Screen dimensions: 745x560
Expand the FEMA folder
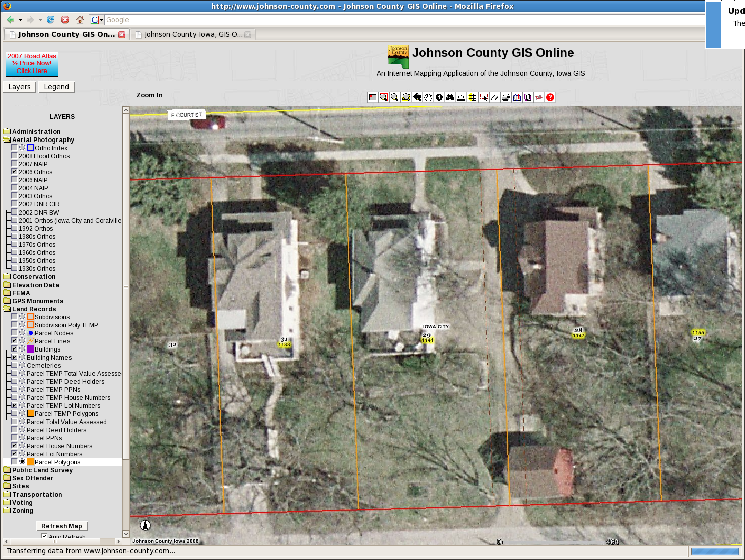(7, 293)
